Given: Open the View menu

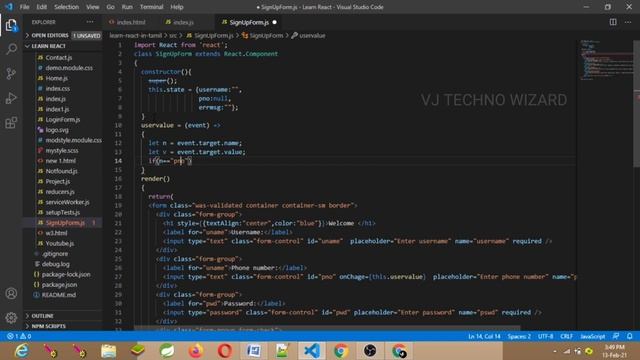Looking at the screenshot, I should [x=93, y=7].
